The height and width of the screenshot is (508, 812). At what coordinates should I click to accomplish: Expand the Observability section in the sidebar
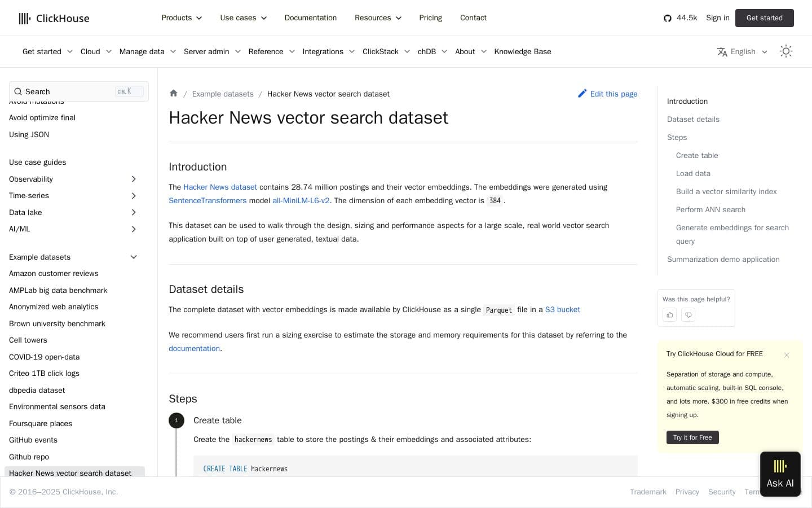click(x=134, y=179)
